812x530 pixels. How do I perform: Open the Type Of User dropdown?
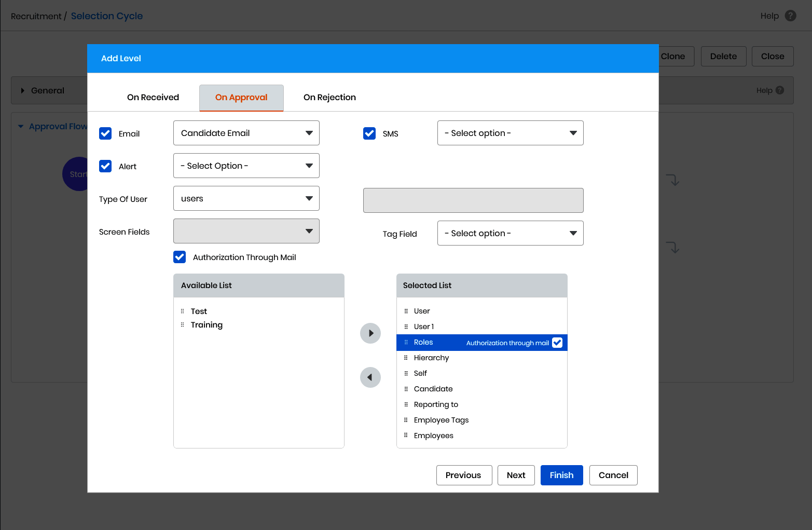coord(246,198)
